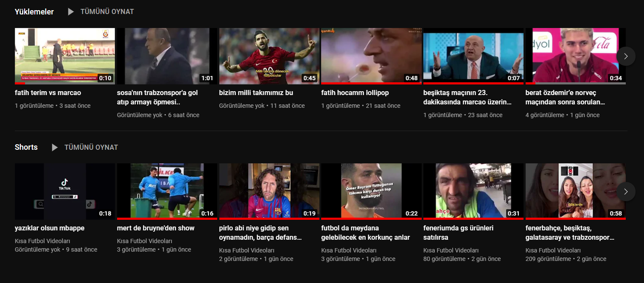644x283 pixels.
Task: Click '80 görüntüleme • 2 gün önce' text
Action: pos(462,259)
